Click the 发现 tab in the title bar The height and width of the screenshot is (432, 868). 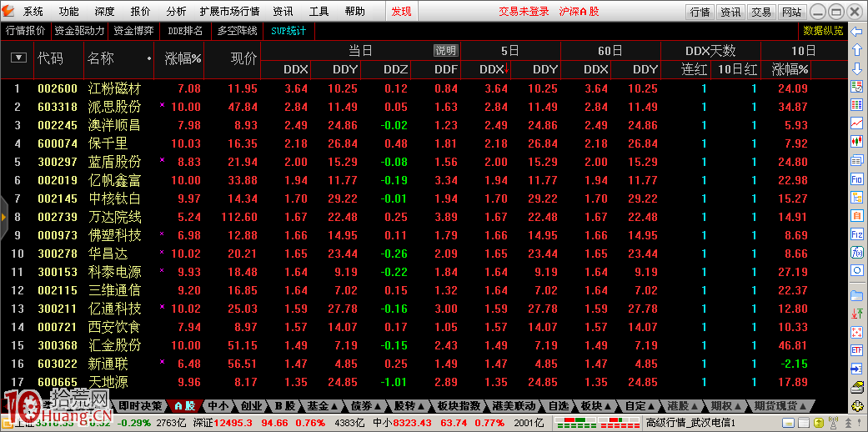pos(401,11)
